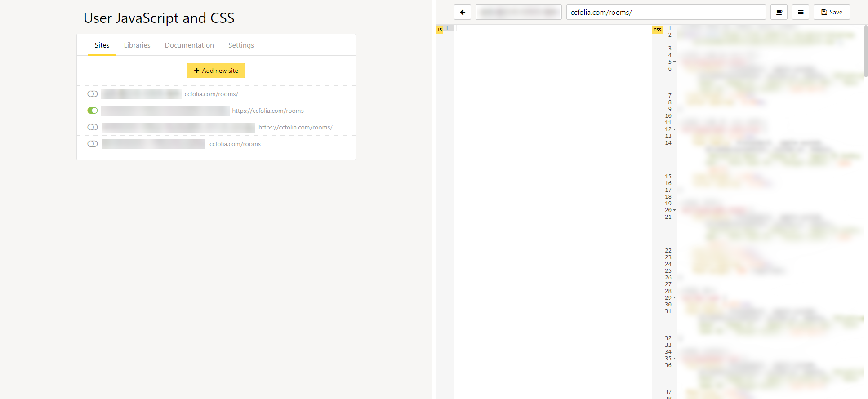Switch to the Libraries tab

[137, 45]
